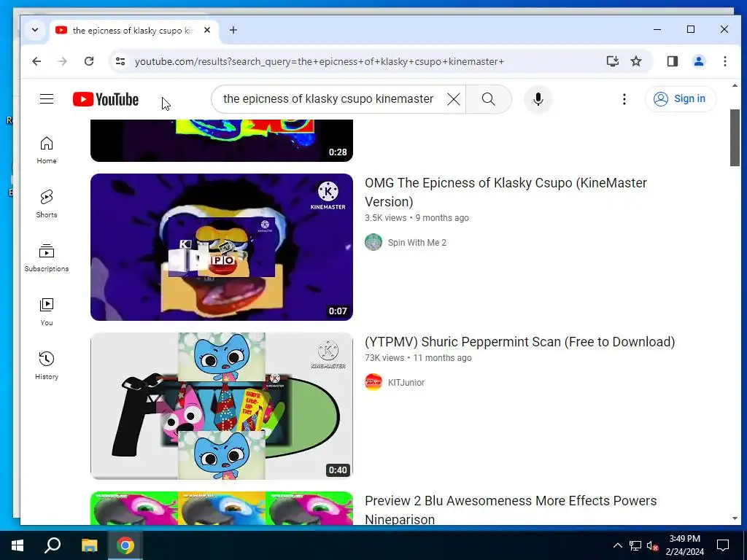Open the tab search dropdown

click(x=35, y=30)
